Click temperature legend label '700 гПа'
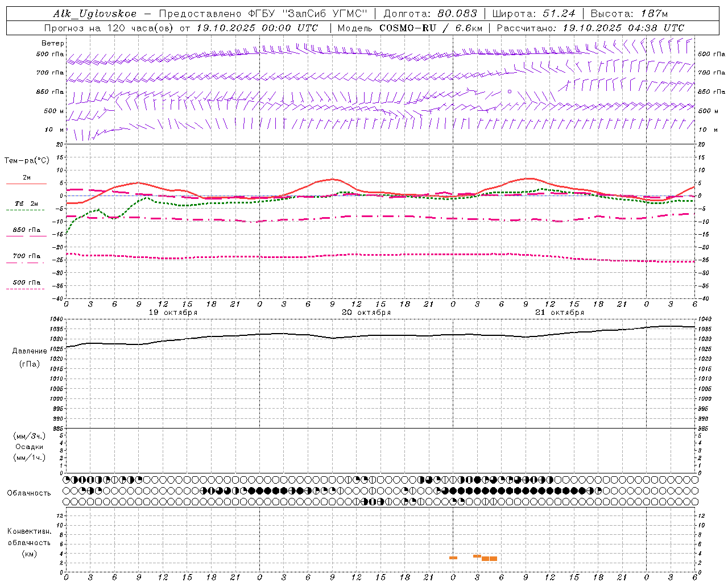728x582 pixels. click(26, 256)
